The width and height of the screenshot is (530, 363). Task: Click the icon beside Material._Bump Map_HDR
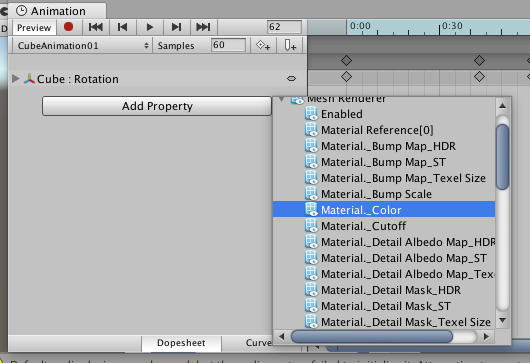click(311, 146)
